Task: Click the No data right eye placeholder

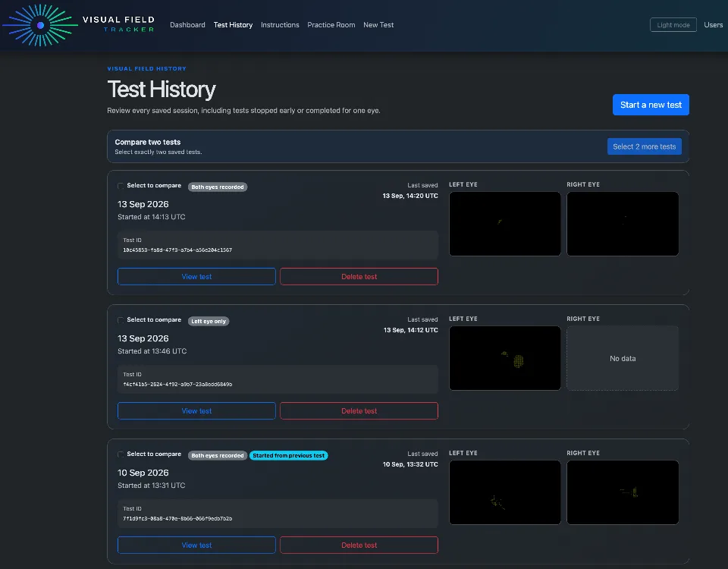Action: (623, 358)
